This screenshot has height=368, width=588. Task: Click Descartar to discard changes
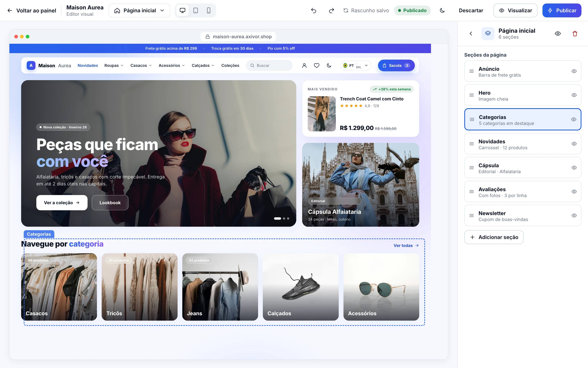click(471, 10)
